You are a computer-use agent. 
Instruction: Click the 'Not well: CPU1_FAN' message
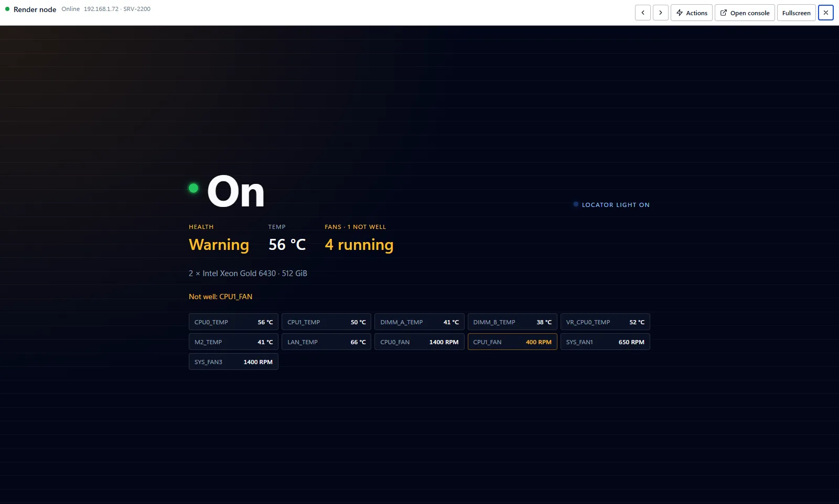[221, 297]
